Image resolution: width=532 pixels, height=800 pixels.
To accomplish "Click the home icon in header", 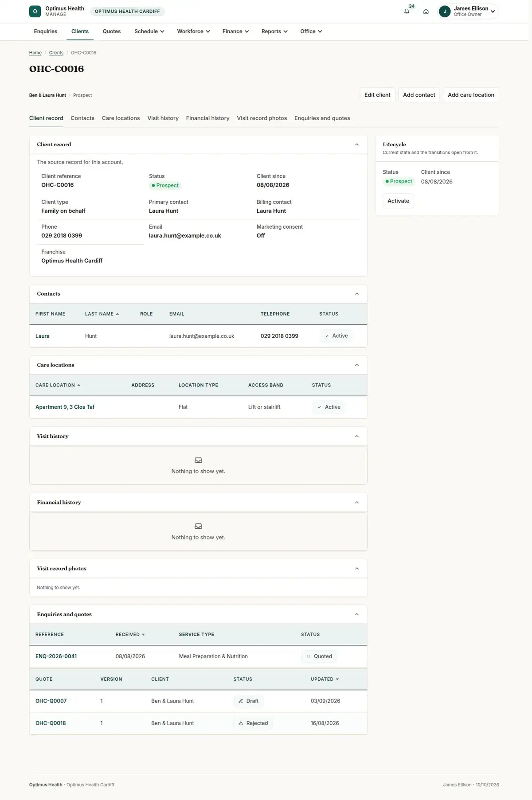I will [426, 12].
